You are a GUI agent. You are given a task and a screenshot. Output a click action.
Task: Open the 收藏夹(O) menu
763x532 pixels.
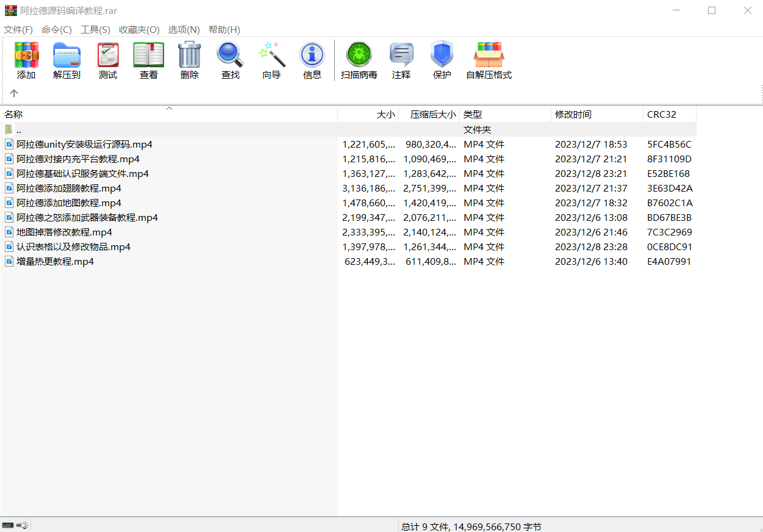[139, 30]
